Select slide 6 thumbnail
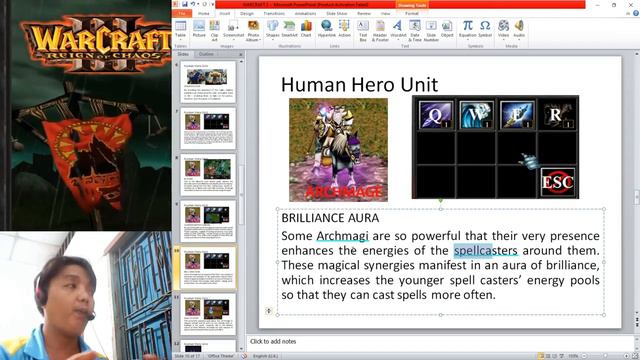Viewport: 640px width, 360px height. [208, 82]
